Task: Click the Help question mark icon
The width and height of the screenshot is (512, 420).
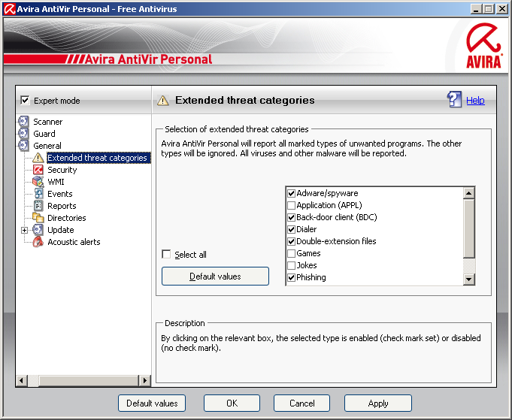Action: [x=454, y=99]
